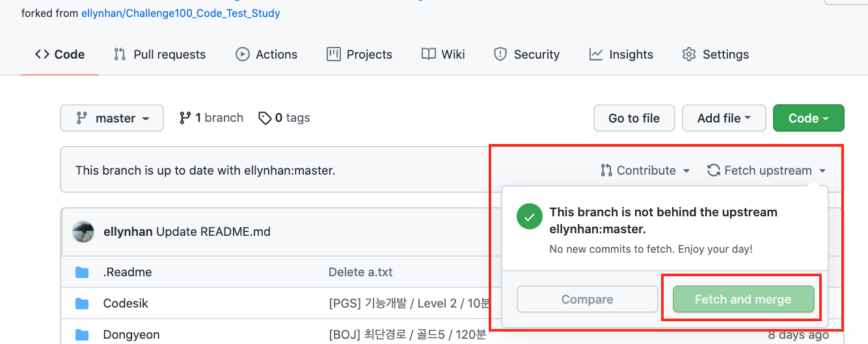Click the Wiki book icon
This screenshot has height=344, width=868.
coord(428,55)
